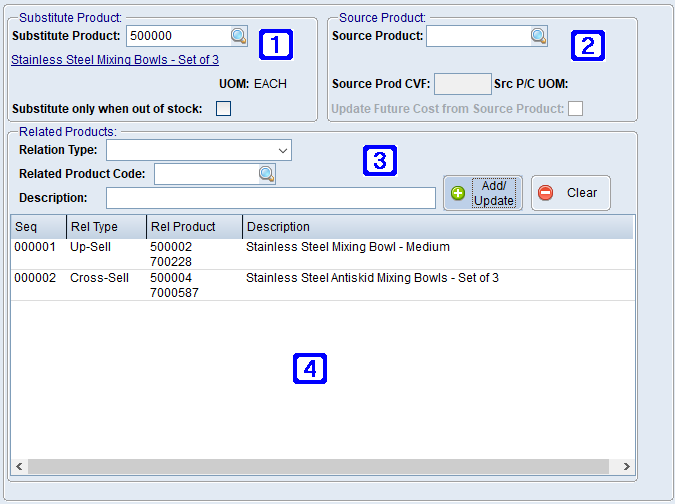Tick Substitute only when out of stock
The image size is (675, 504).
pyautogui.click(x=223, y=108)
